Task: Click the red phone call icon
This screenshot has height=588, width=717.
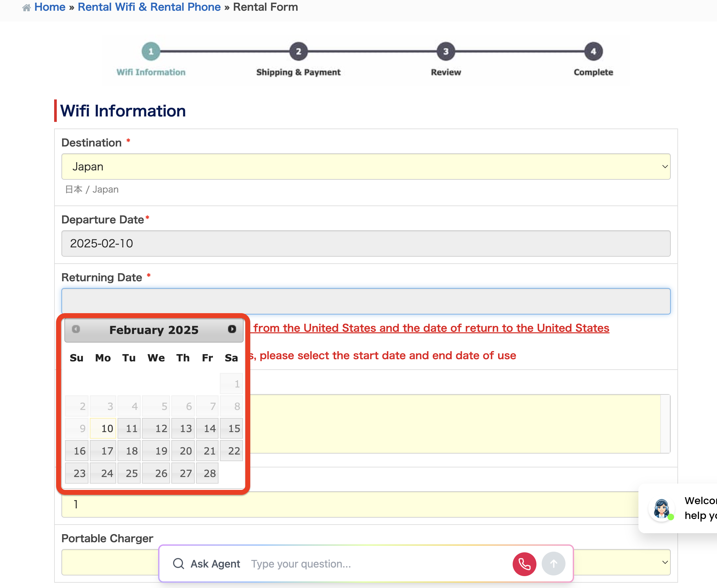Action: coord(524,564)
